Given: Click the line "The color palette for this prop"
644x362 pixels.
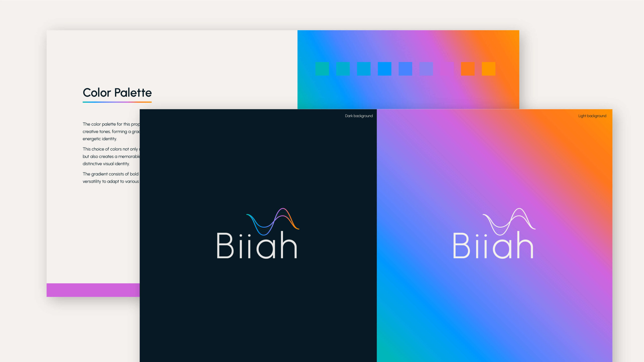Looking at the screenshot, I should pos(111,124).
